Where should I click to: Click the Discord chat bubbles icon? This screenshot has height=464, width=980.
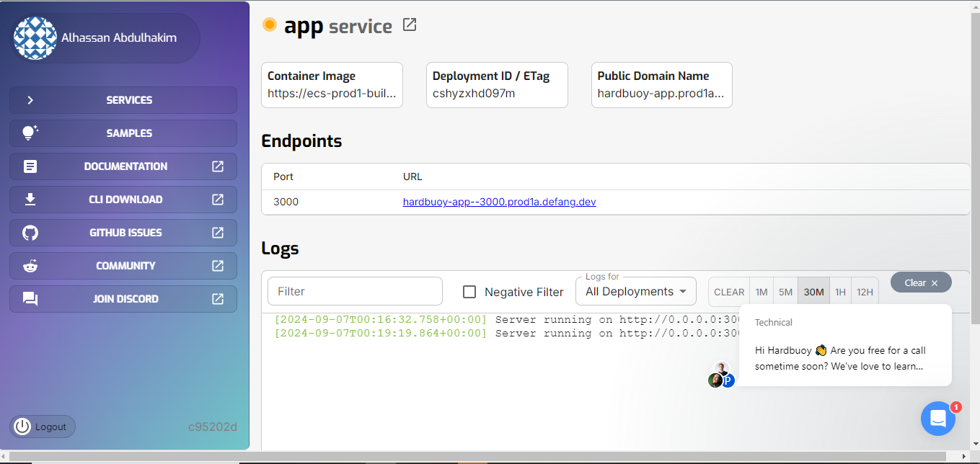coord(30,299)
